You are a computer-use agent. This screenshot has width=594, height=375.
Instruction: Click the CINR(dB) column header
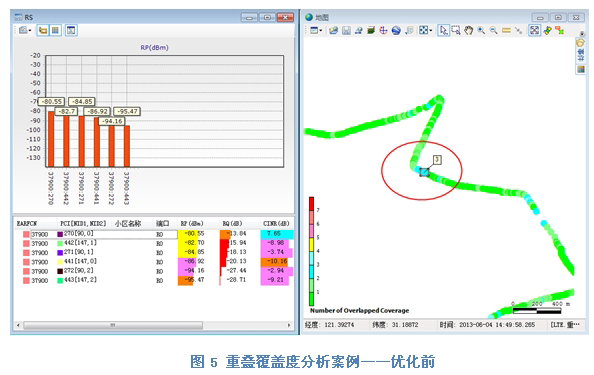click(276, 223)
